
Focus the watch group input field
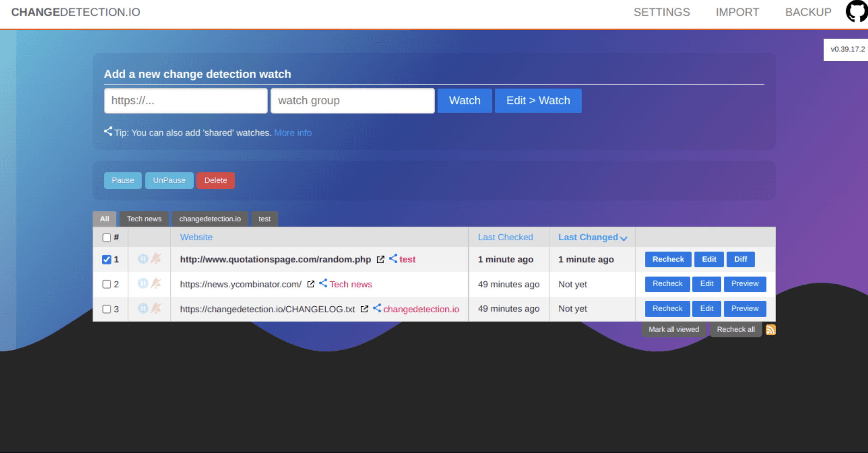coord(352,101)
